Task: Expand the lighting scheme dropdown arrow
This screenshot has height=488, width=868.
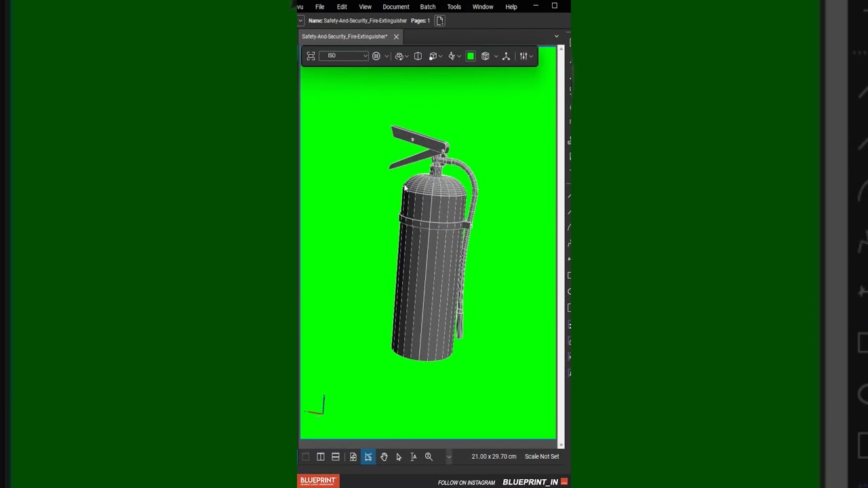Action: point(459,56)
